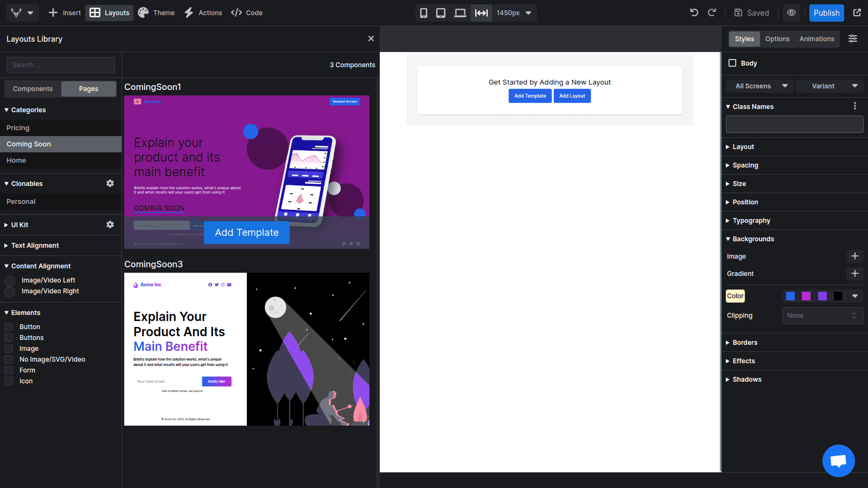Open UI Kit settings gear

click(110, 224)
